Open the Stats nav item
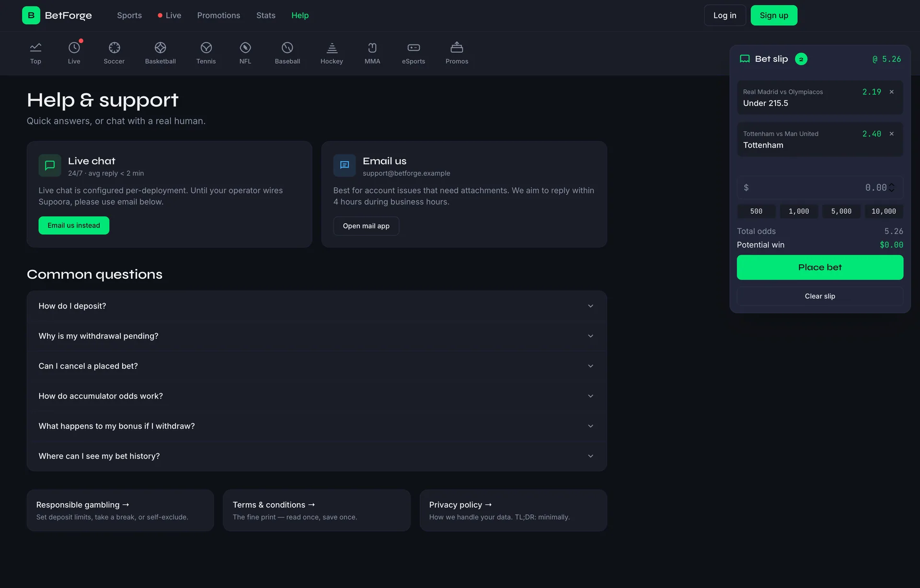 (x=266, y=15)
